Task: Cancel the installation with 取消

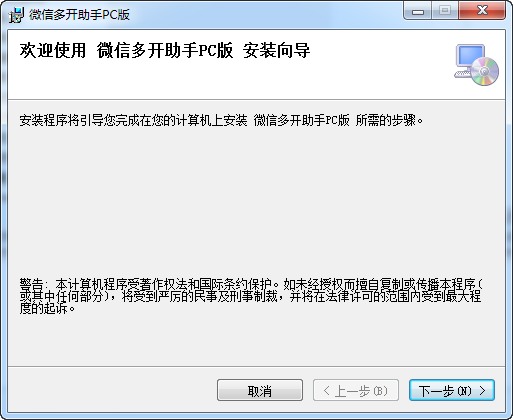Action: (260, 390)
